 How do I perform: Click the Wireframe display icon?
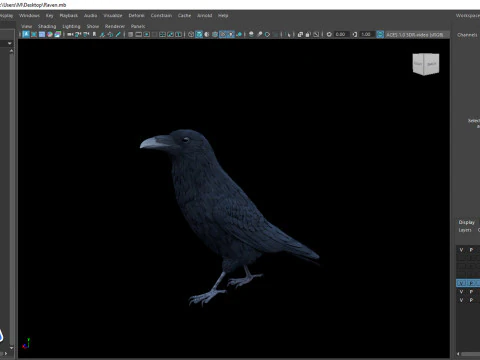click(191, 34)
